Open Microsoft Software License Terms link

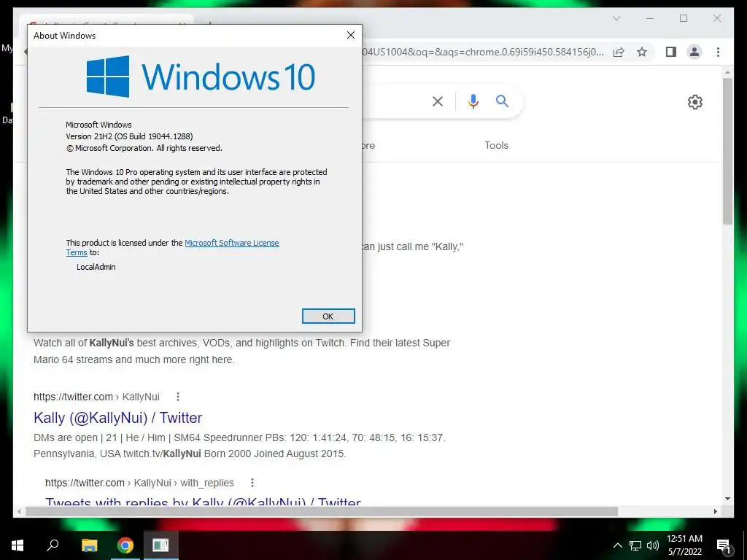231,243
